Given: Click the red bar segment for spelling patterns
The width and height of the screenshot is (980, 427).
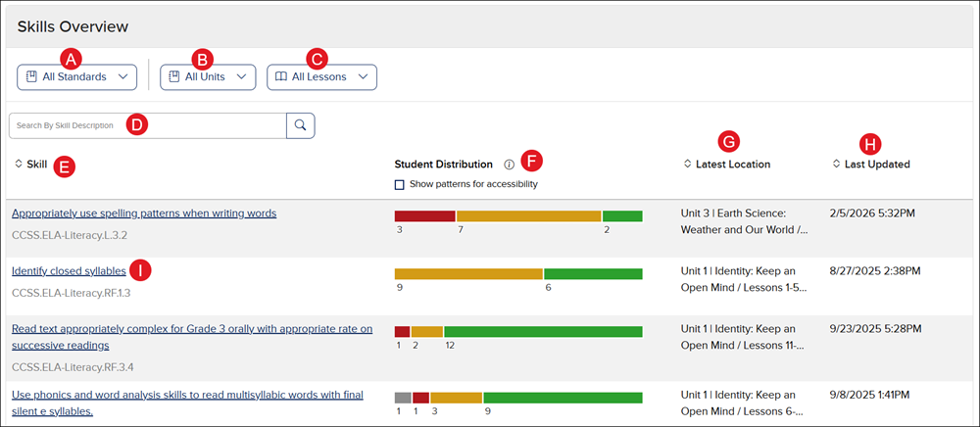Looking at the screenshot, I should pos(424,215).
